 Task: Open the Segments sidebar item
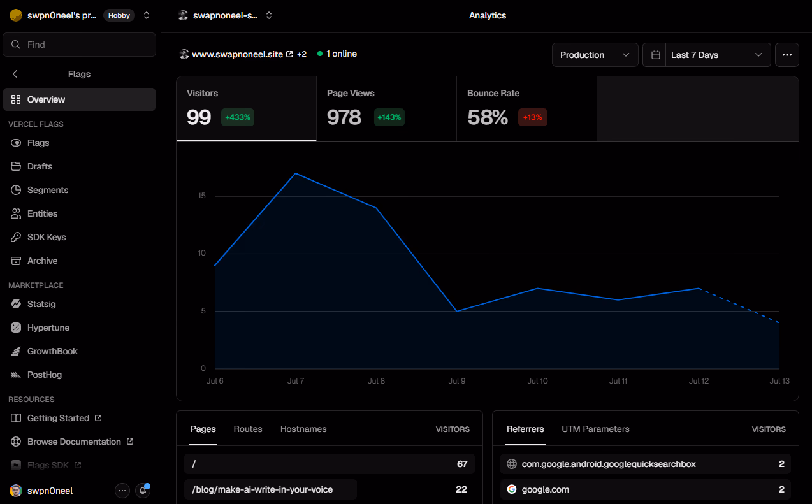pos(80,190)
